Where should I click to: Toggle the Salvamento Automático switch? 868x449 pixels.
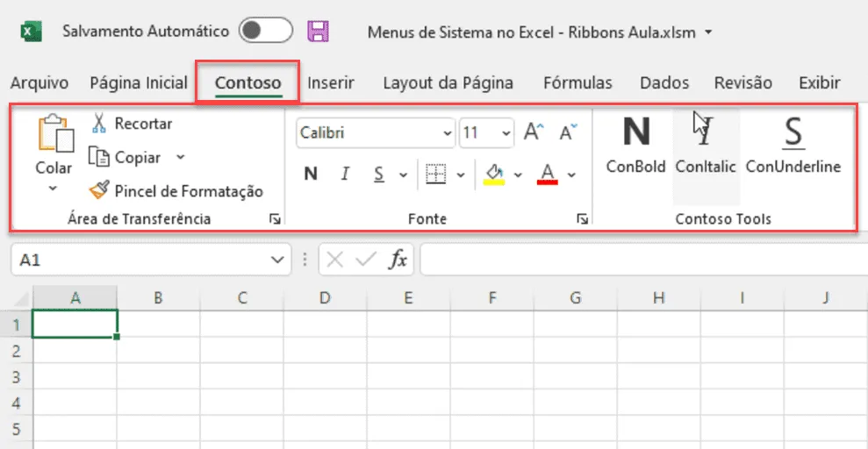coord(266,31)
